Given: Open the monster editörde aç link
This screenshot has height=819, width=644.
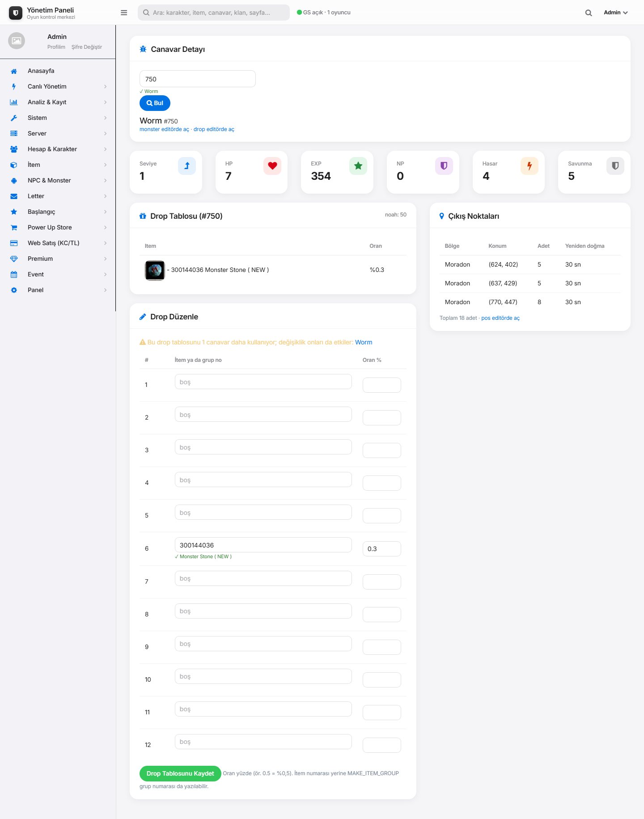Looking at the screenshot, I should point(164,129).
